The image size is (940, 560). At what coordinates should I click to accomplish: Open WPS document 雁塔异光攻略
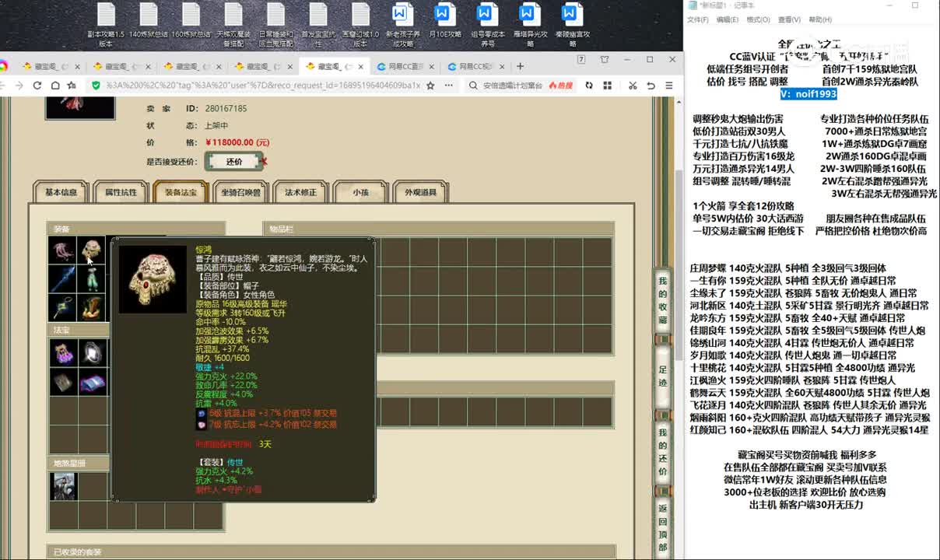[x=529, y=25]
